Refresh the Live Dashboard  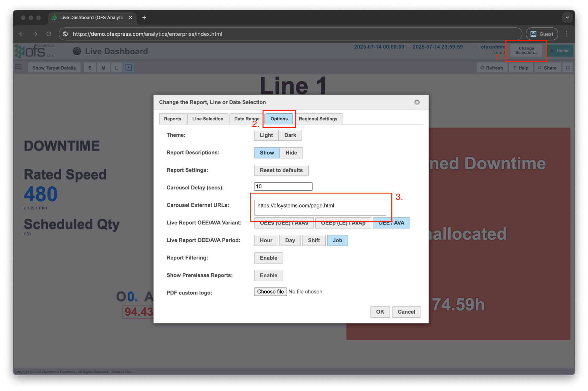point(492,67)
